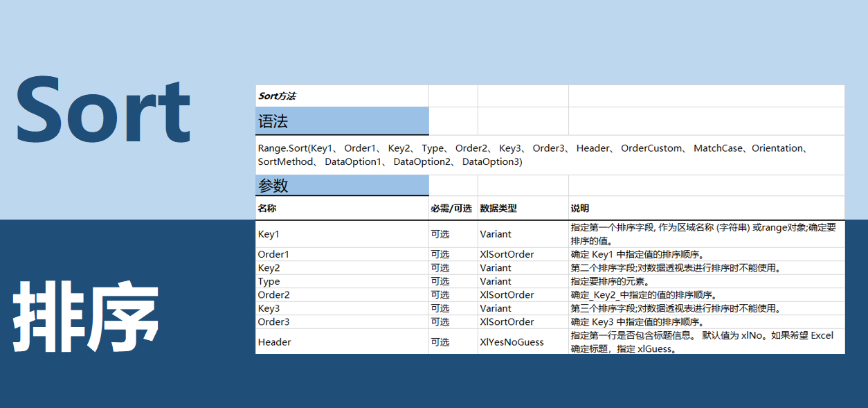
Task: Click the 'Key3' name cell
Action: 342,308
